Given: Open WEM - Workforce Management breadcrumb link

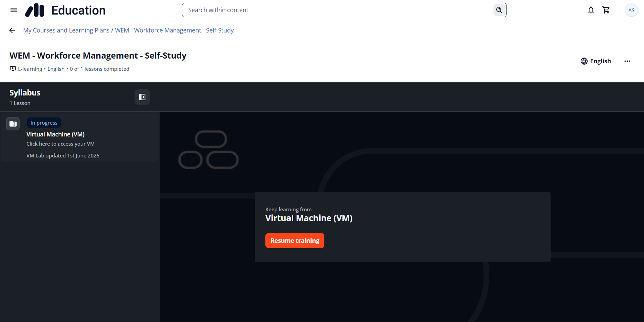Looking at the screenshot, I should 174,30.
